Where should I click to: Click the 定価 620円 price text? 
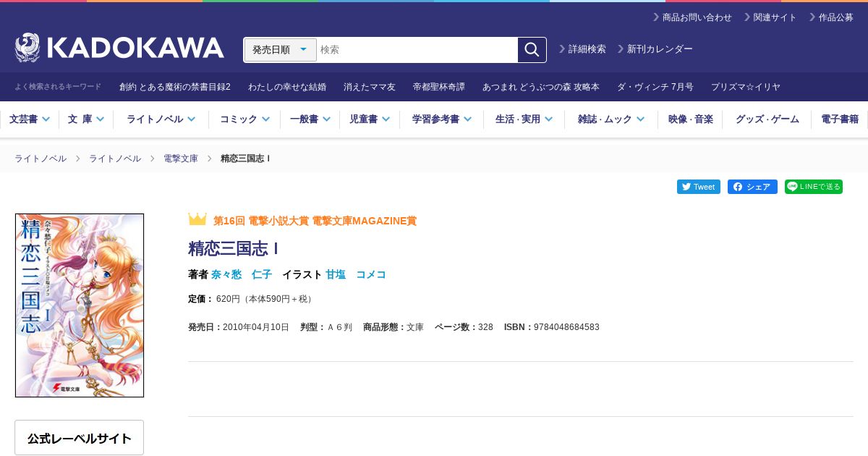point(251,299)
